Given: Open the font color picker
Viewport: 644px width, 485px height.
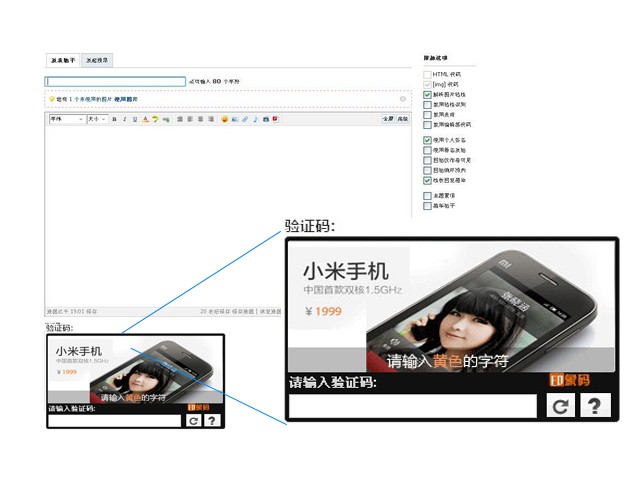Looking at the screenshot, I should 145,119.
